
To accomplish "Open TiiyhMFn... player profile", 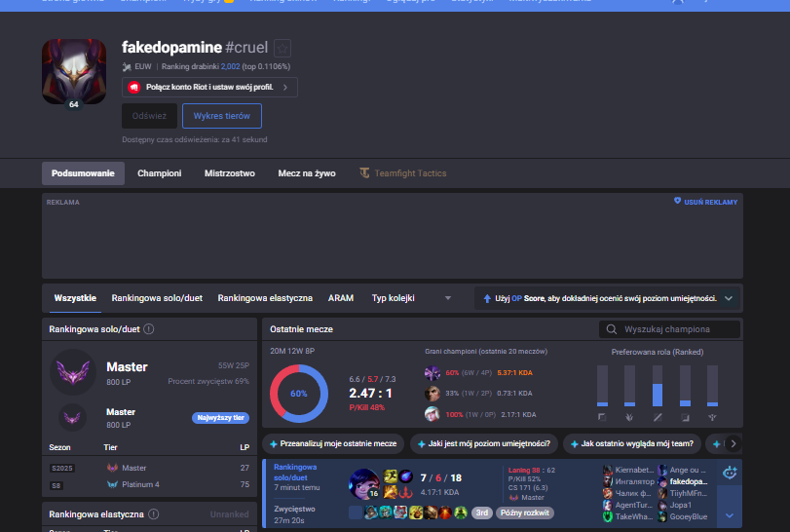I will pyautogui.click(x=689, y=493).
